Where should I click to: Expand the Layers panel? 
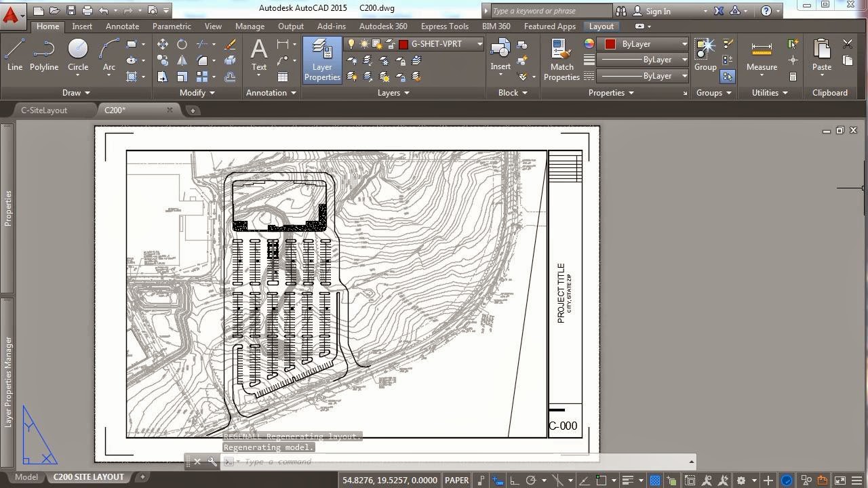393,93
